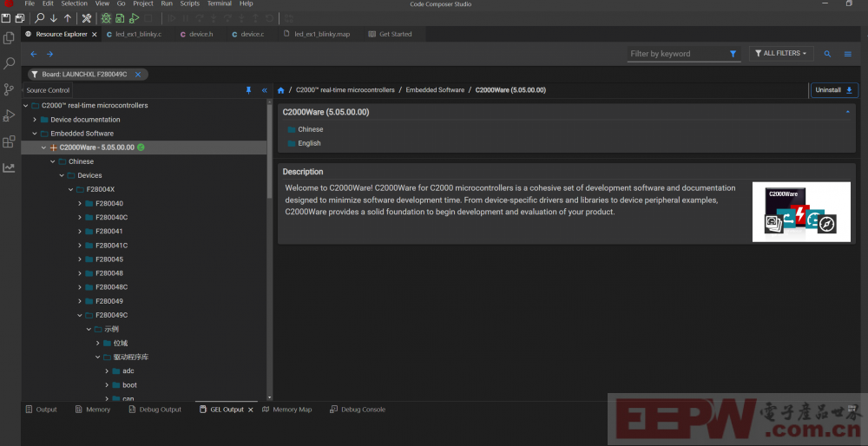Remove the Board: LAUNCHXL F280049C filter chip

pos(138,74)
